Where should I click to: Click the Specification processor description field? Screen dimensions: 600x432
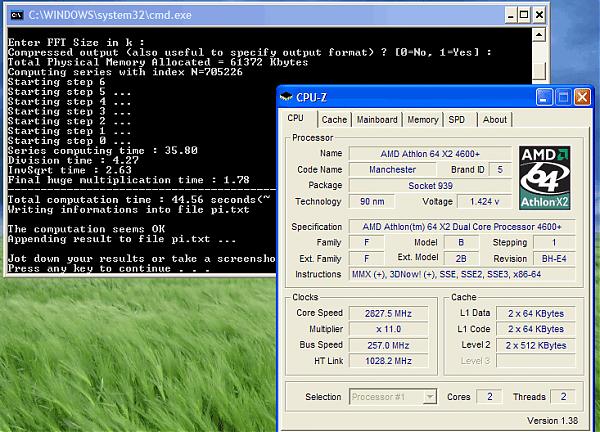pos(462,227)
